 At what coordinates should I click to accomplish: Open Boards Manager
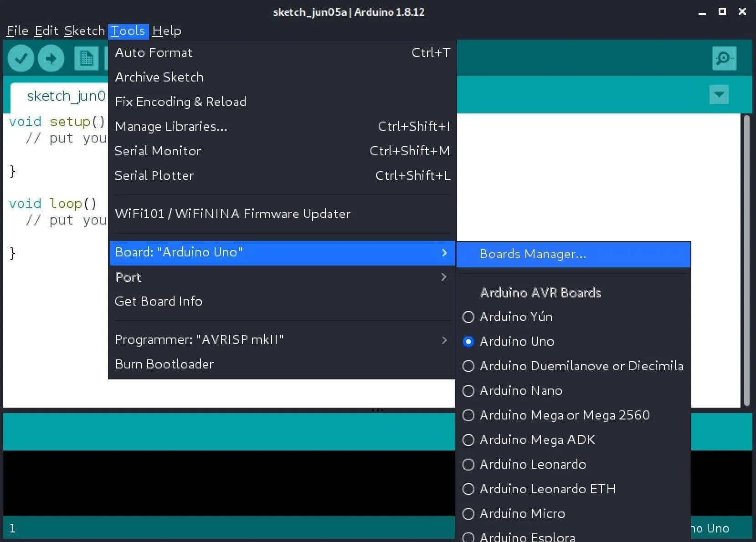pyautogui.click(x=573, y=255)
